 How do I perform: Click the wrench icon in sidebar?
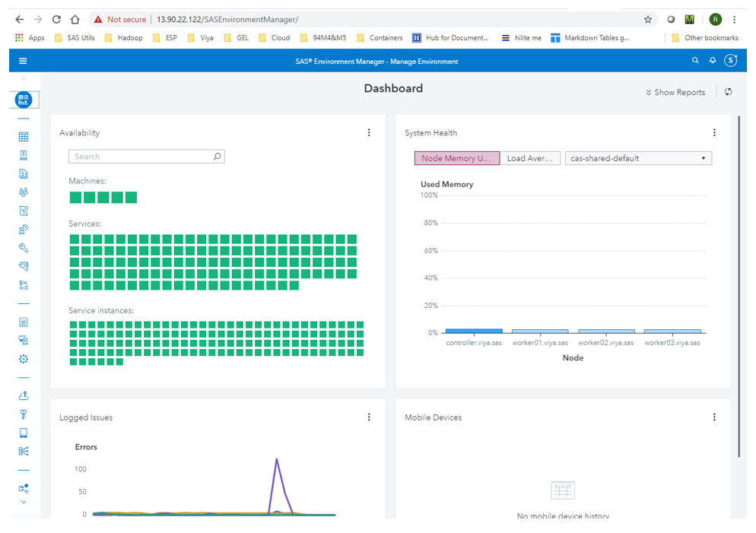pos(24,248)
